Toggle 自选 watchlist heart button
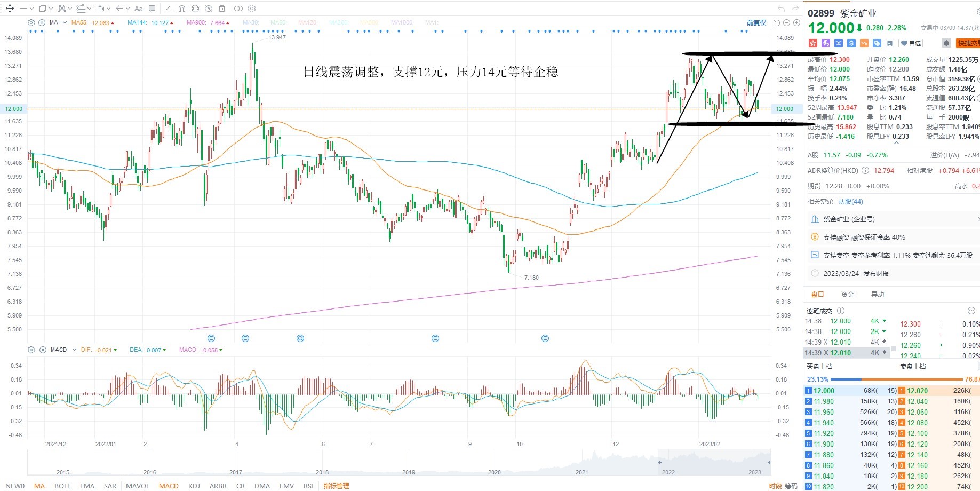Image resolution: width=980 pixels, height=491 pixels. pos(911,43)
